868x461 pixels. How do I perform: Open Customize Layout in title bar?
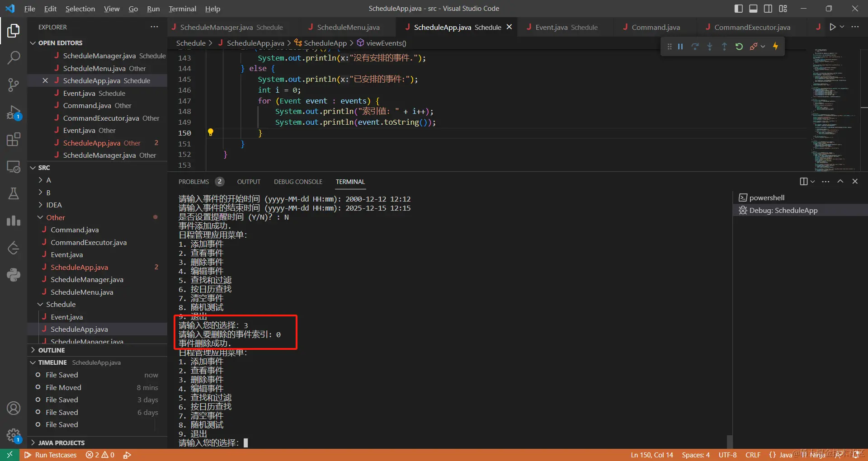click(x=783, y=9)
